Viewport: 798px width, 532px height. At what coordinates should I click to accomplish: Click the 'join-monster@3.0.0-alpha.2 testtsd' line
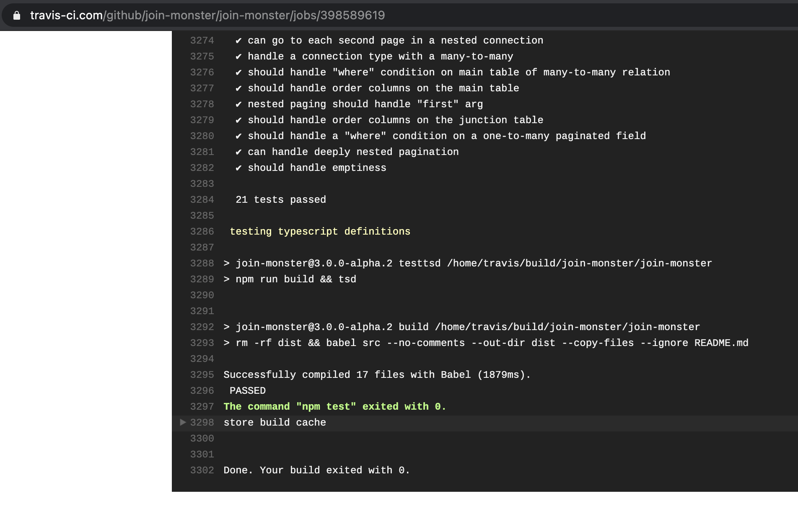(468, 263)
